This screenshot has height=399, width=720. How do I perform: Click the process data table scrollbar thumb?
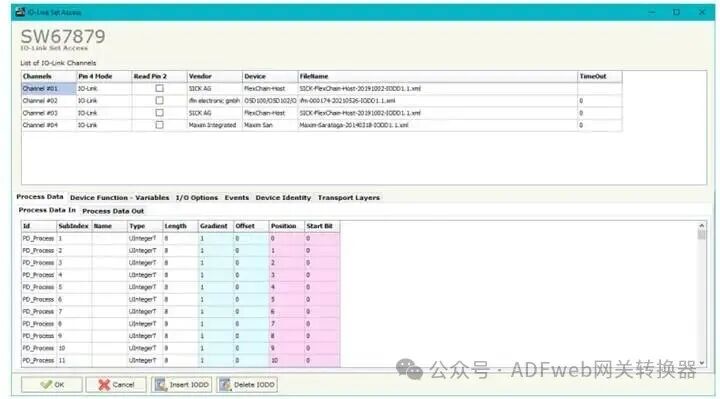coord(701,235)
